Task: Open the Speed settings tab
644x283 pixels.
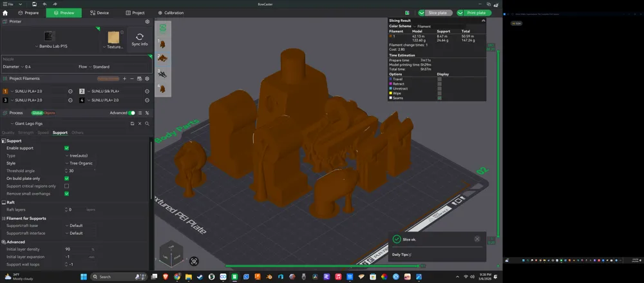Action: click(x=43, y=133)
